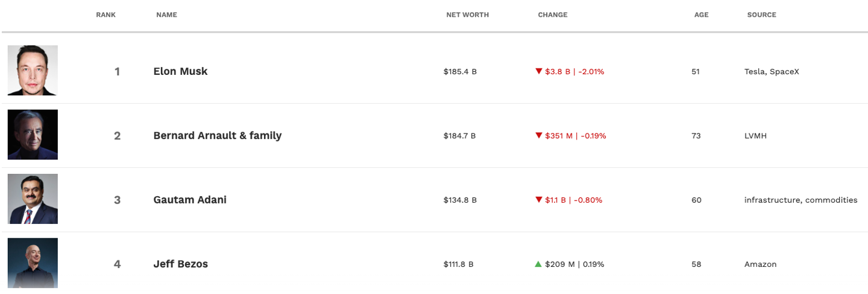
Task: Click the red down arrow beside $1.1 B
Action: click(x=539, y=200)
